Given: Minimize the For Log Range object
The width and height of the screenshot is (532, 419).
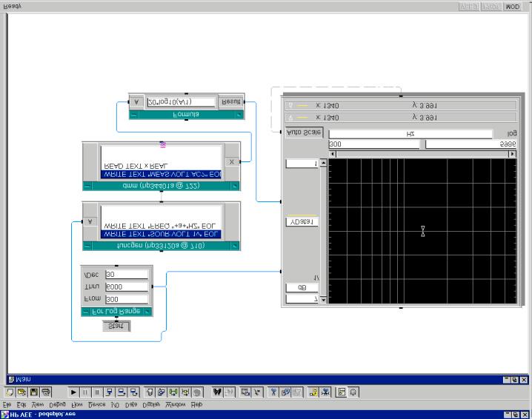Looking at the screenshot, I should (147, 311).
